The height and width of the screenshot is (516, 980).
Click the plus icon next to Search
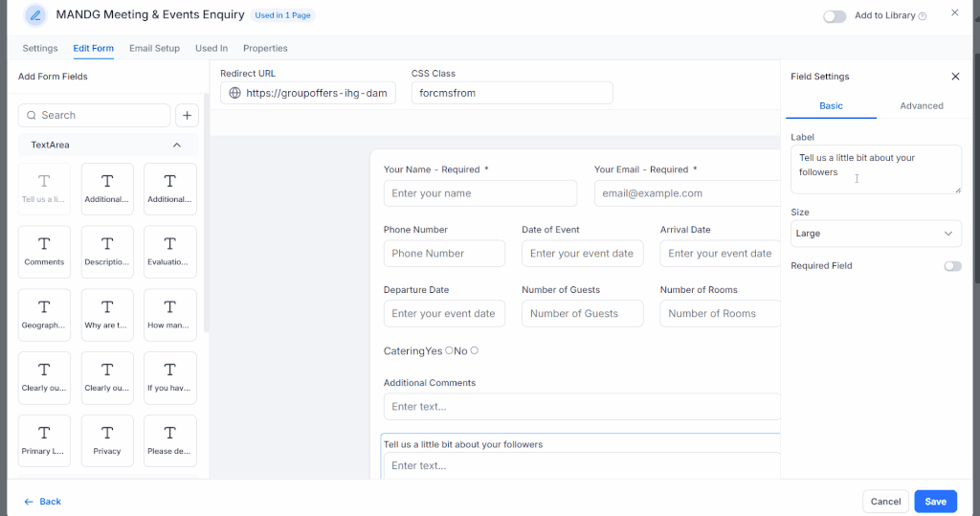coord(187,115)
